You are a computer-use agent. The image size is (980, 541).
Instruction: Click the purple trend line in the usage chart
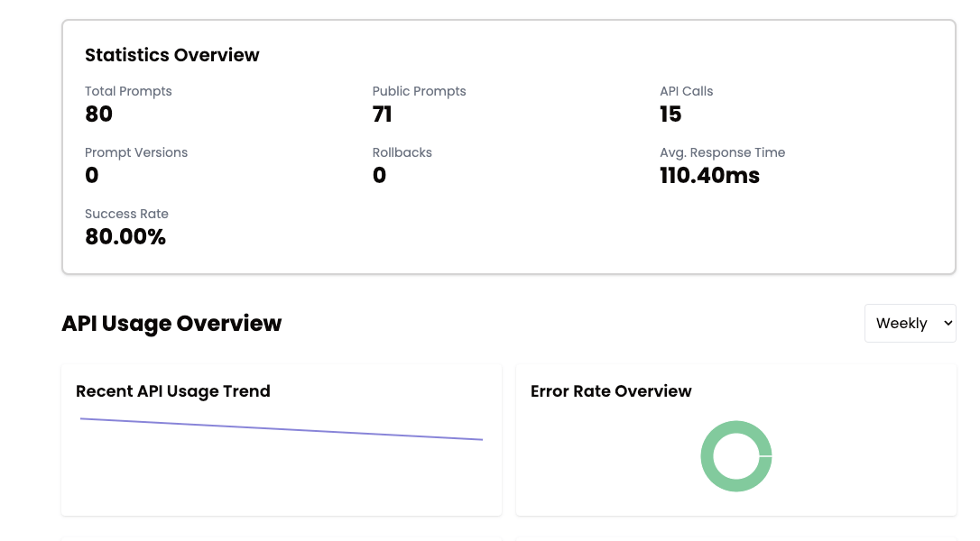tap(280, 428)
